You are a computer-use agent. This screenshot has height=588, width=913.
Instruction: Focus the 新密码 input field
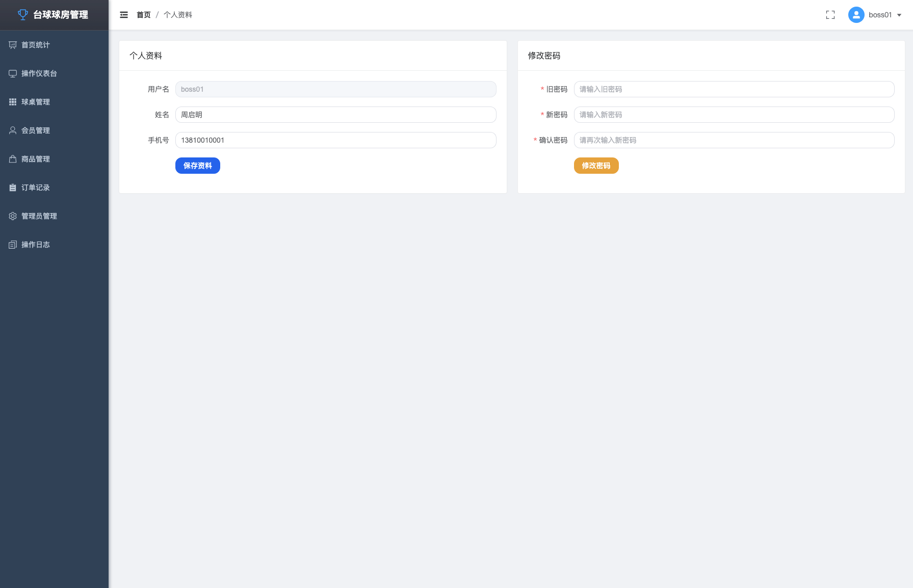[734, 115]
